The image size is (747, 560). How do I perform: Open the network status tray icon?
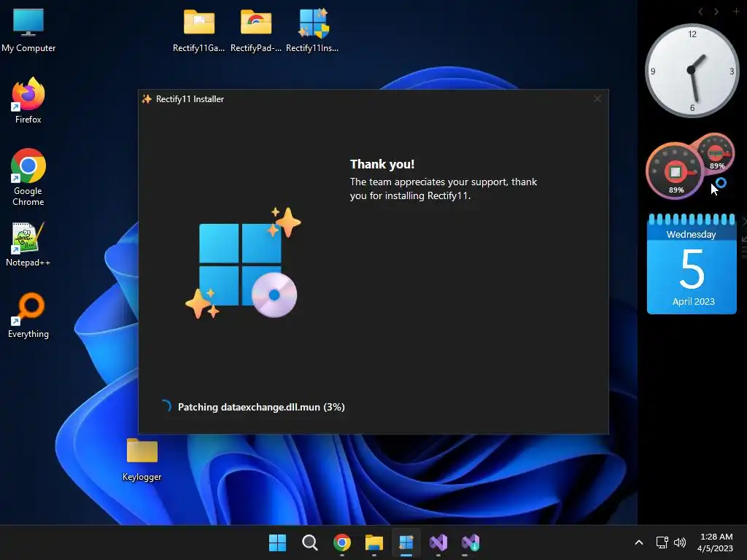(662, 542)
